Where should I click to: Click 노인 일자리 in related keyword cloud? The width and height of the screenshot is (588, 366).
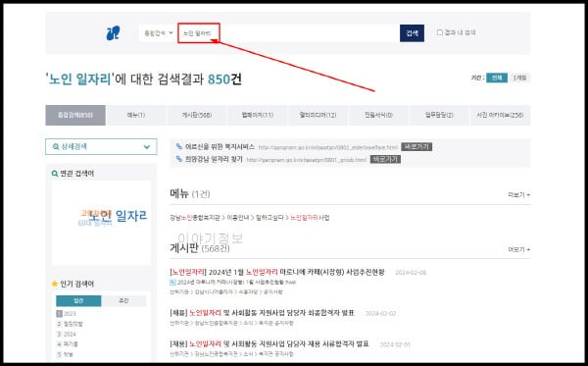118,216
